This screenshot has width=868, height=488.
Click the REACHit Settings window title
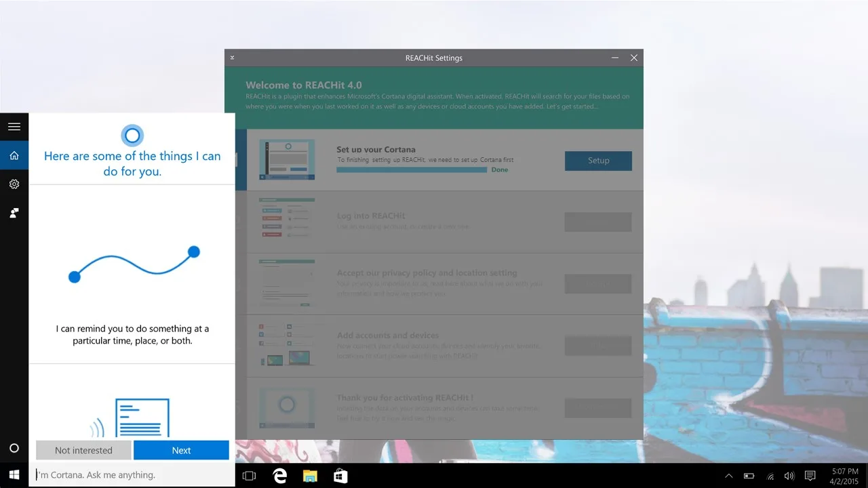coord(434,58)
